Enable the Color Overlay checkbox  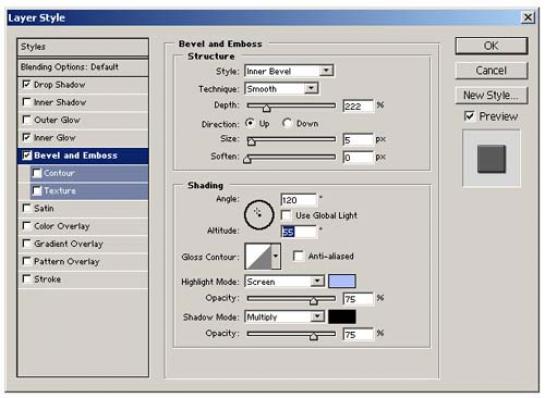26,226
